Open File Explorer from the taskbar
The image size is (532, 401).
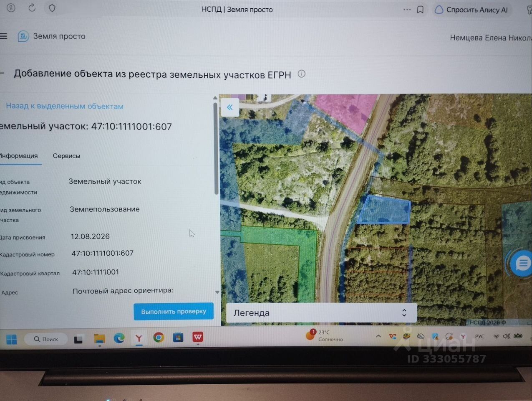coord(99,338)
